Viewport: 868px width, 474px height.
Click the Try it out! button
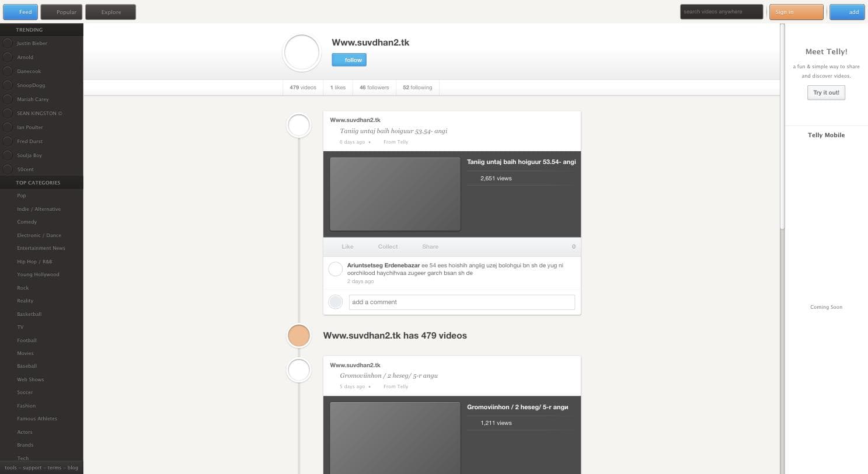click(826, 92)
